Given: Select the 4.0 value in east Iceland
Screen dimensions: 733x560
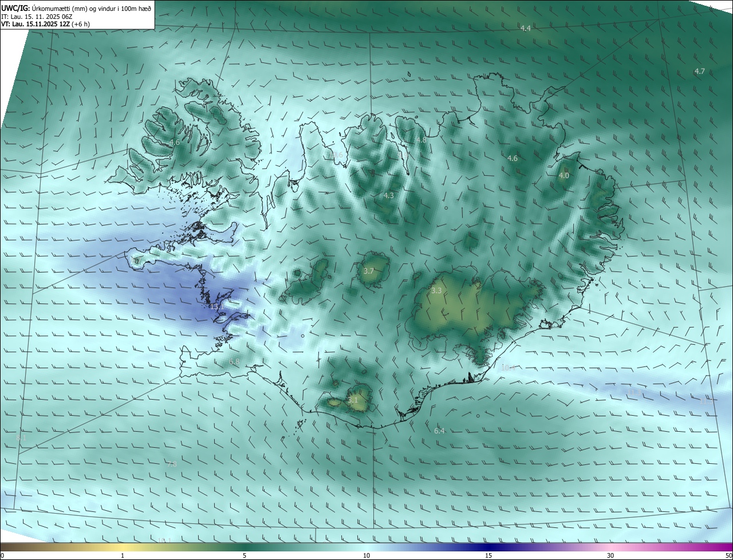Looking at the screenshot, I should tap(564, 175).
